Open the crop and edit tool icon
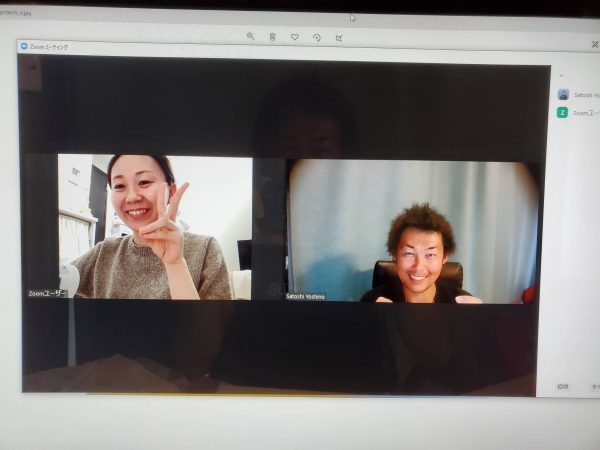Viewport: 600px width, 450px height. click(x=338, y=37)
